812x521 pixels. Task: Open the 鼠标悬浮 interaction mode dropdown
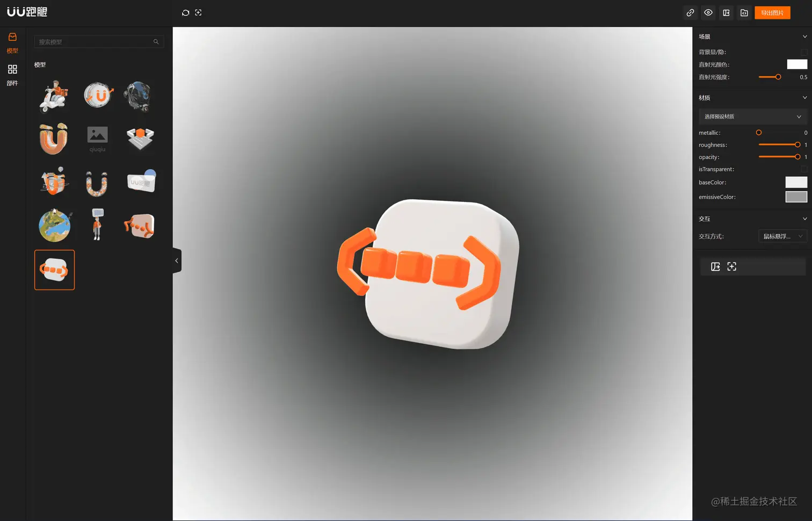782,236
